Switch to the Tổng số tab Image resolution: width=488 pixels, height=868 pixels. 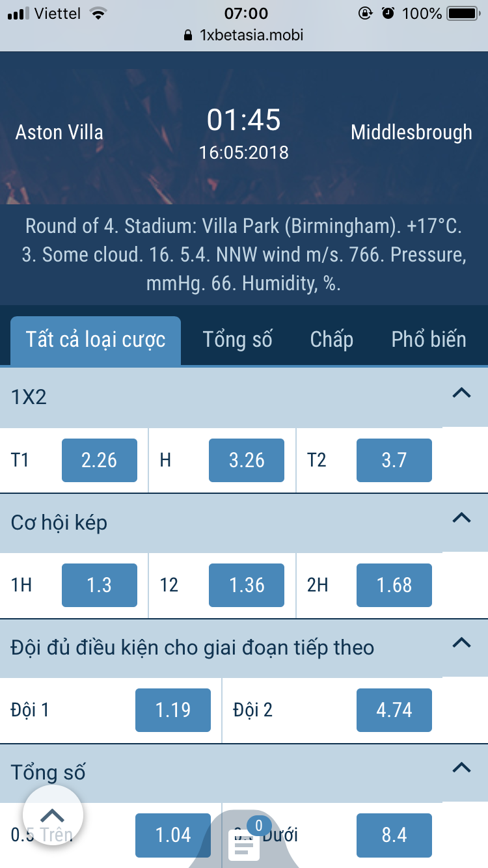(x=237, y=340)
